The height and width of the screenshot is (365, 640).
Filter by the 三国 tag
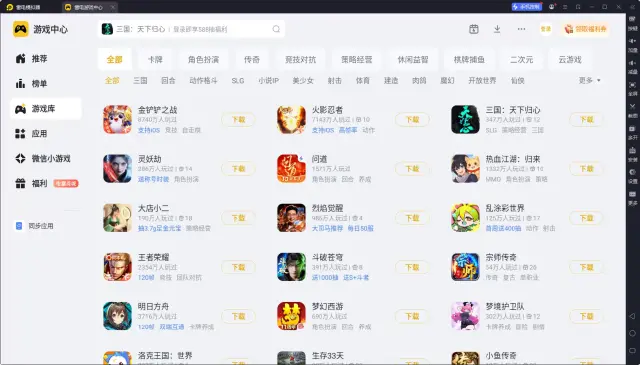tap(140, 80)
